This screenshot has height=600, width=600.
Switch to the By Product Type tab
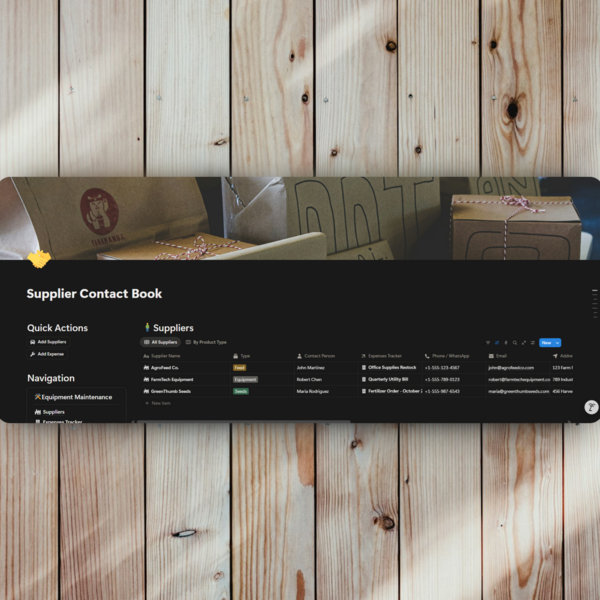206,342
